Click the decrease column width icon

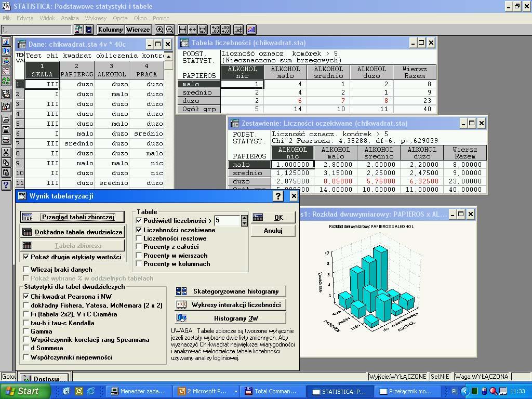pyautogui.click(x=192, y=30)
